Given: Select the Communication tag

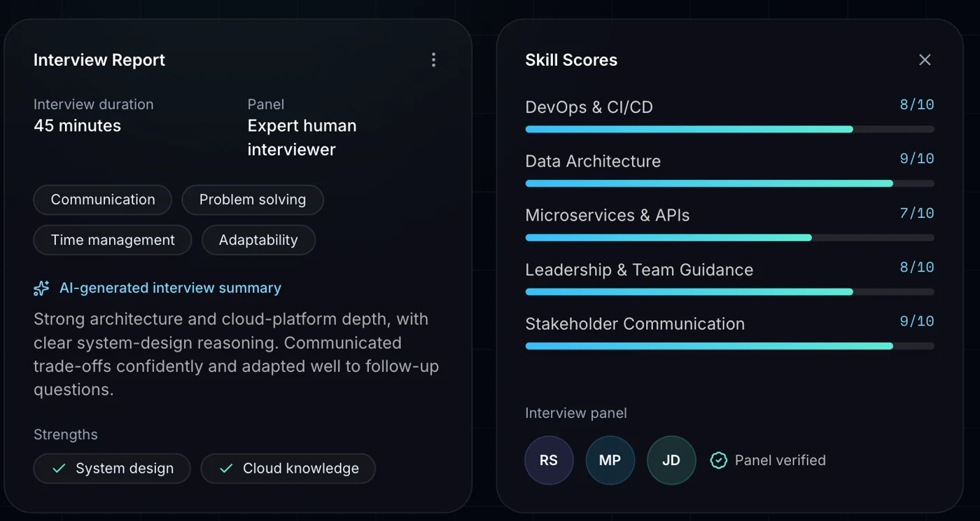Looking at the screenshot, I should [x=103, y=200].
